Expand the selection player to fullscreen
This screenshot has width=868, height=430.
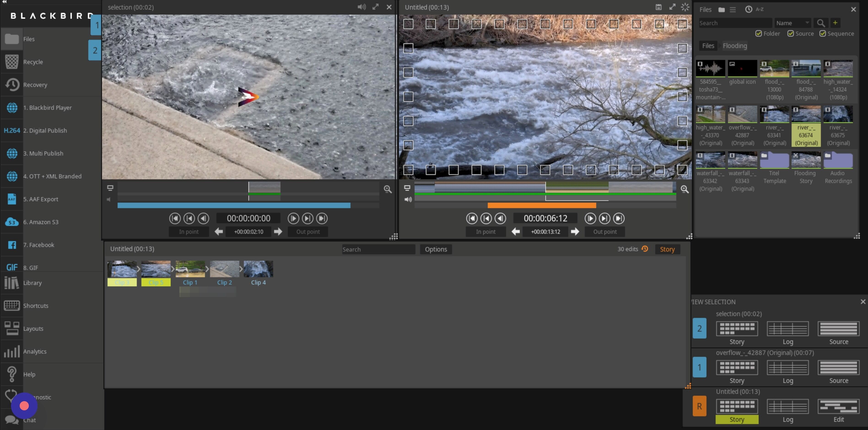(375, 7)
